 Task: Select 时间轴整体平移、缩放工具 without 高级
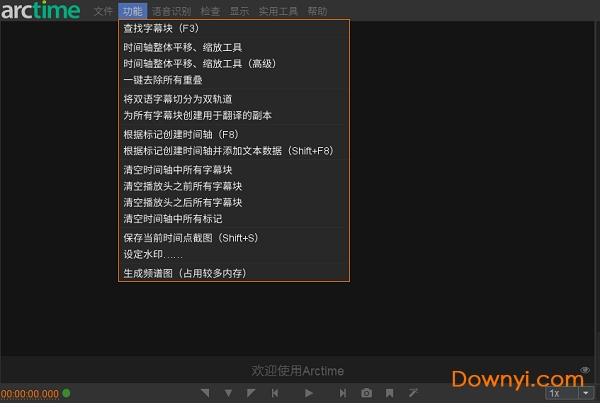[x=234, y=47]
